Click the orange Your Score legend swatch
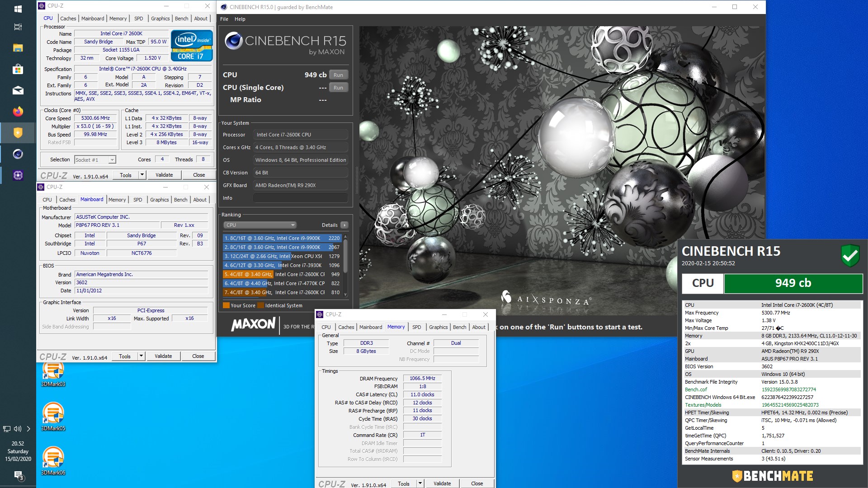Viewport: 868px width, 488px height. (226, 305)
